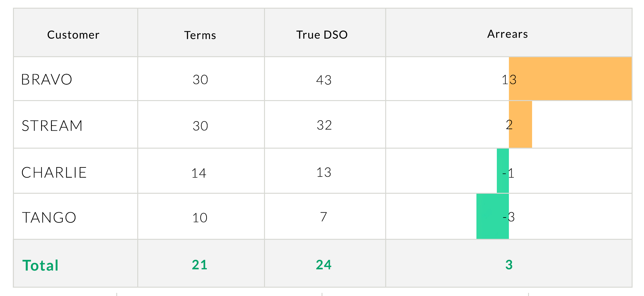This screenshot has height=296, width=644.
Task: Select TANGO's True DSO value 7
Action: [x=323, y=217]
